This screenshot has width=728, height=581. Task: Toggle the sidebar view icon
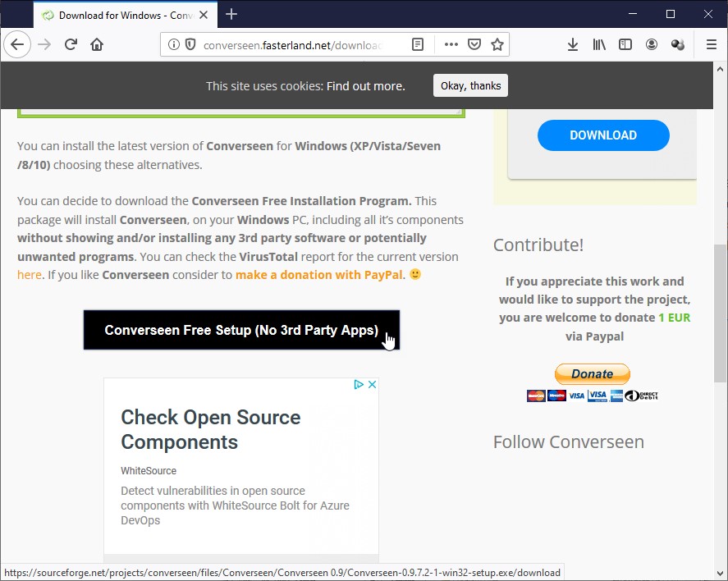(625, 44)
